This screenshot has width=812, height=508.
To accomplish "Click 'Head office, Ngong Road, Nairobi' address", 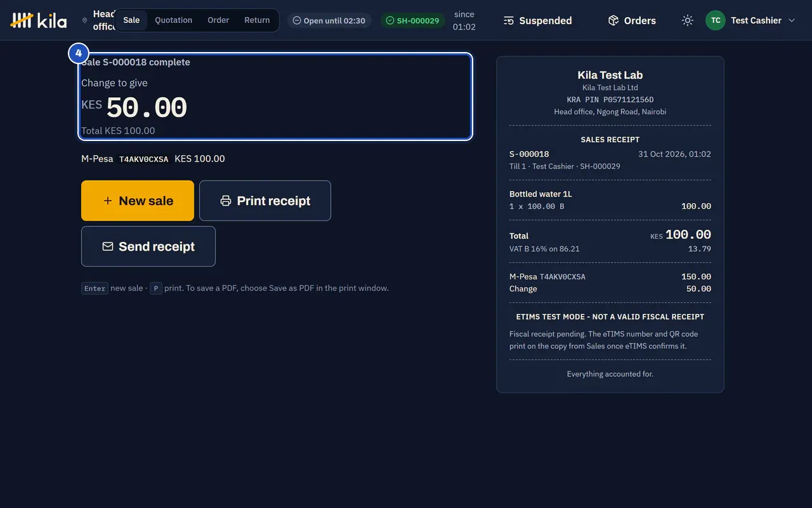I will [x=610, y=112].
